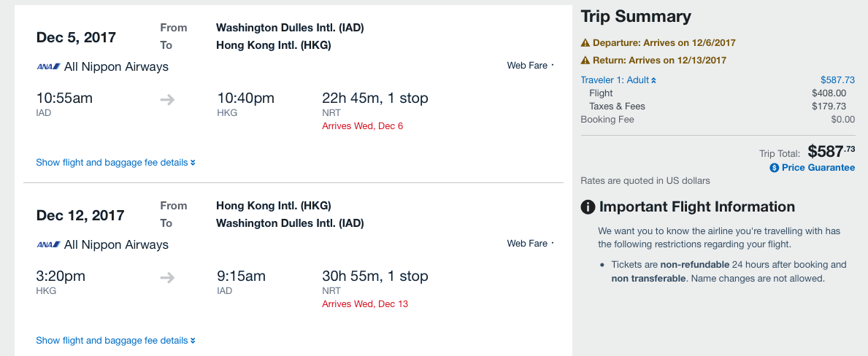Click the arrow icon after the 3:20pm departure
868x356 pixels.
[167, 277]
